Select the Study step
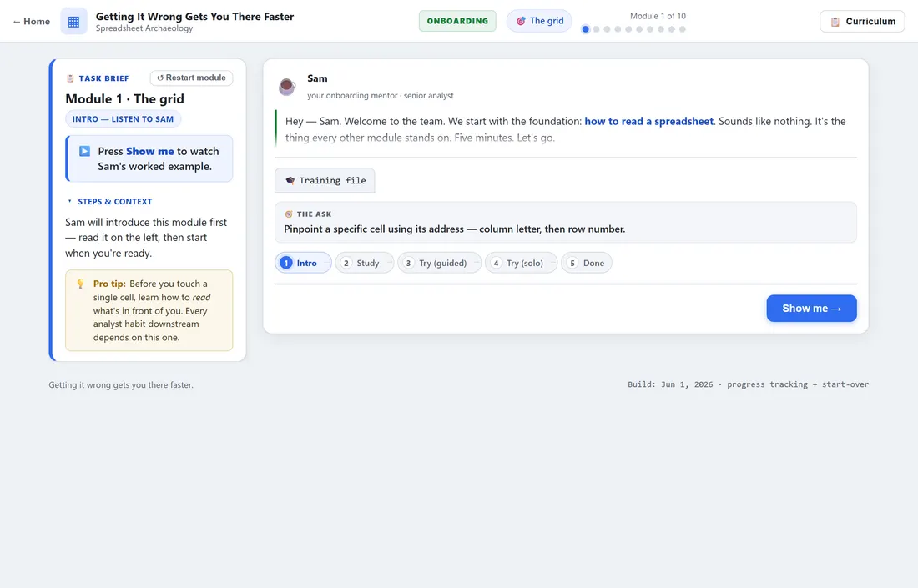Screen dimensions: 918x588 click(360, 263)
